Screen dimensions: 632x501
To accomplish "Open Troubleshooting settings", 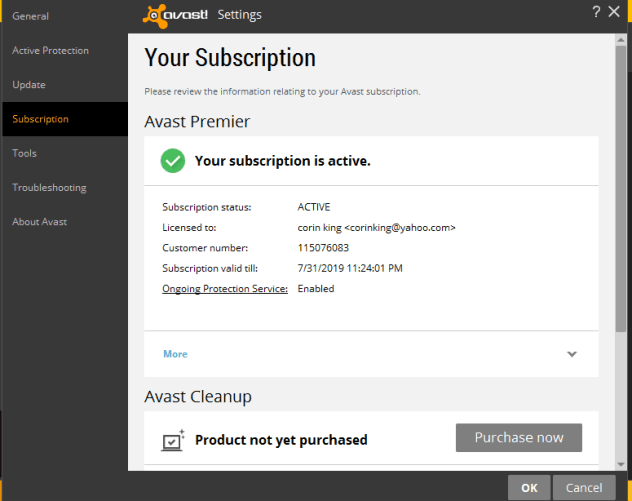I will pos(49,187).
